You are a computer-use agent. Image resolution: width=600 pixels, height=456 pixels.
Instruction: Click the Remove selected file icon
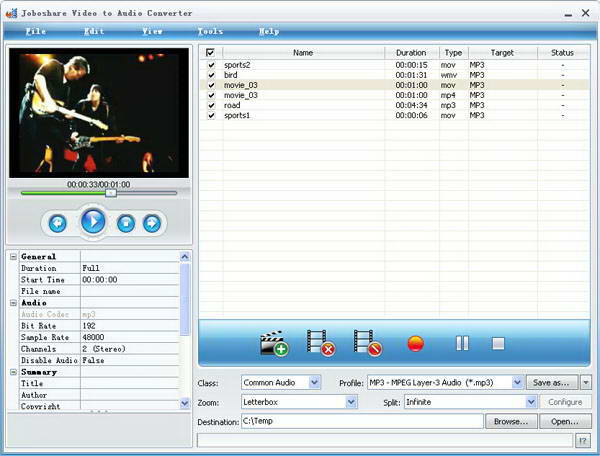[320, 343]
